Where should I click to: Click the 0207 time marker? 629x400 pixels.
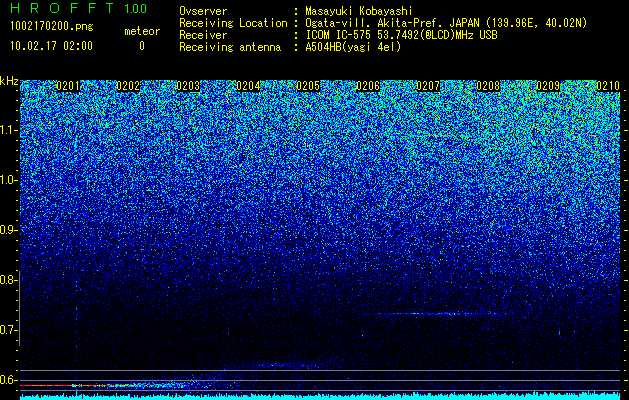pos(428,86)
